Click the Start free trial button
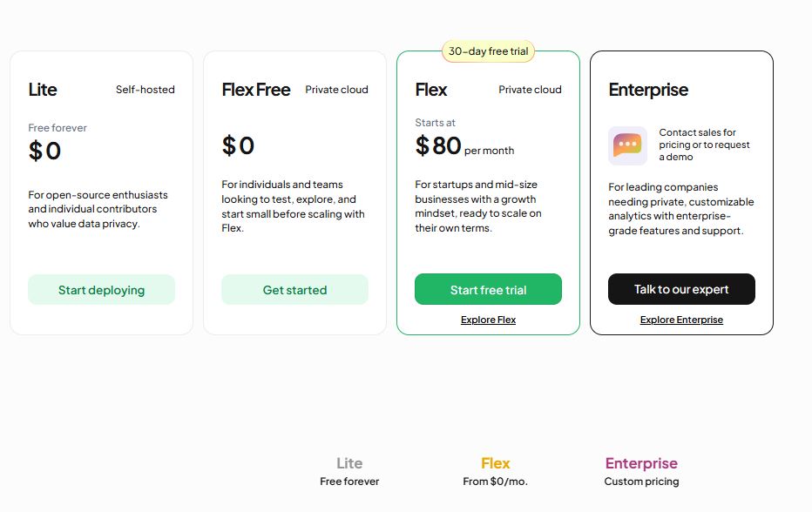Viewport: 812px width, 512px height. pos(488,289)
